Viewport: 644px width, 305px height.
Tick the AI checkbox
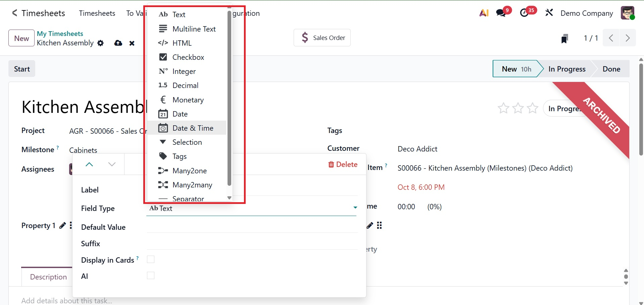pos(151,276)
